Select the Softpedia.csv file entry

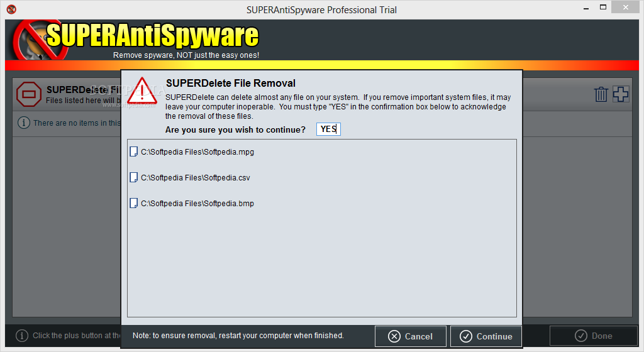coord(190,178)
